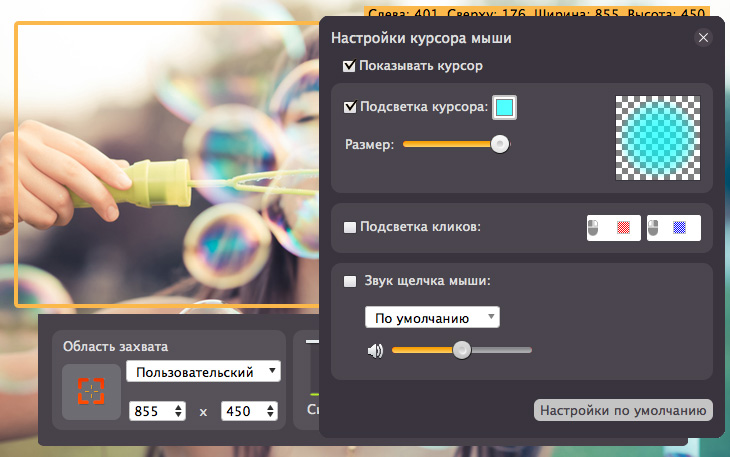Toggle the 'Показывать курсор' checkbox
Image resolution: width=730 pixels, height=457 pixels.
(x=349, y=67)
